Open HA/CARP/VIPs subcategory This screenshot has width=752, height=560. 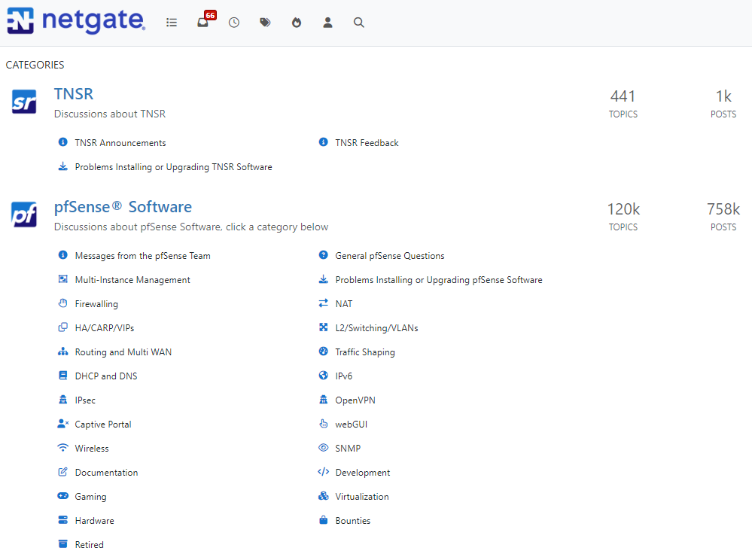(x=105, y=328)
